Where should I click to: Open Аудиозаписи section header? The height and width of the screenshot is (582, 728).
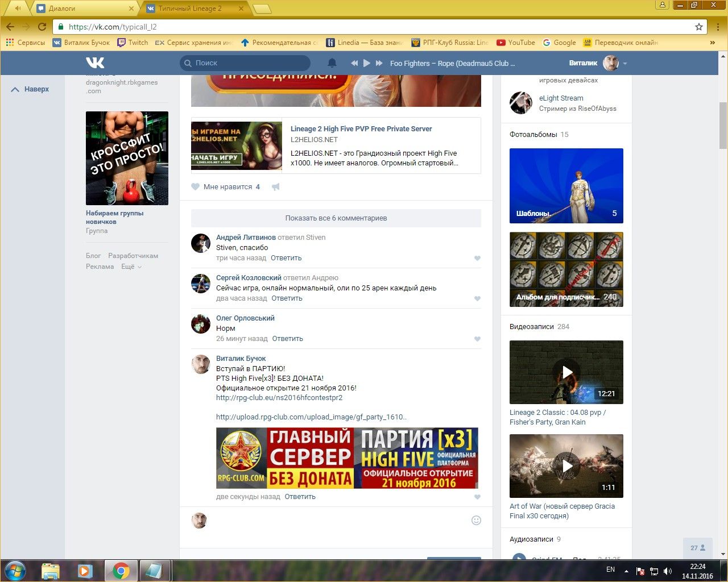click(531, 539)
